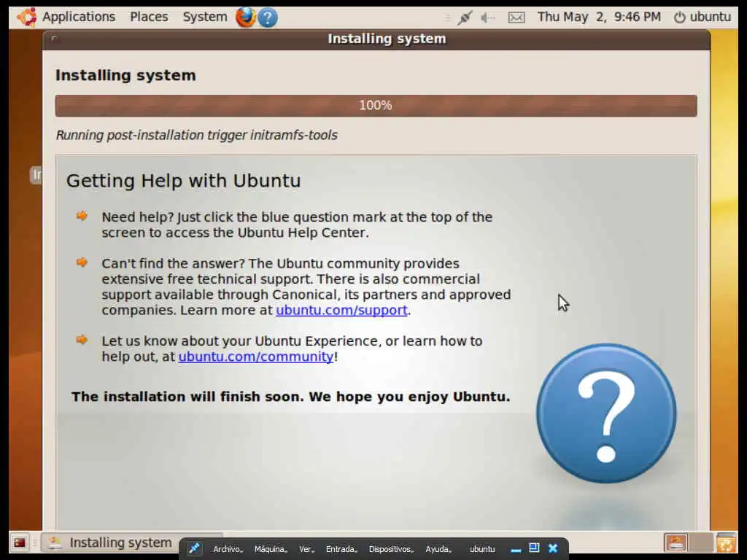Open the Places menu
This screenshot has height=560, width=747.
point(149,17)
